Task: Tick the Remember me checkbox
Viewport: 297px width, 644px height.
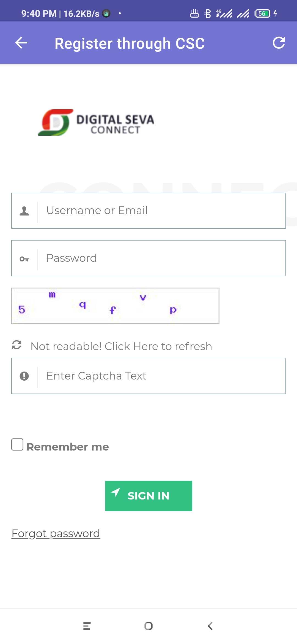Action: 17,444
